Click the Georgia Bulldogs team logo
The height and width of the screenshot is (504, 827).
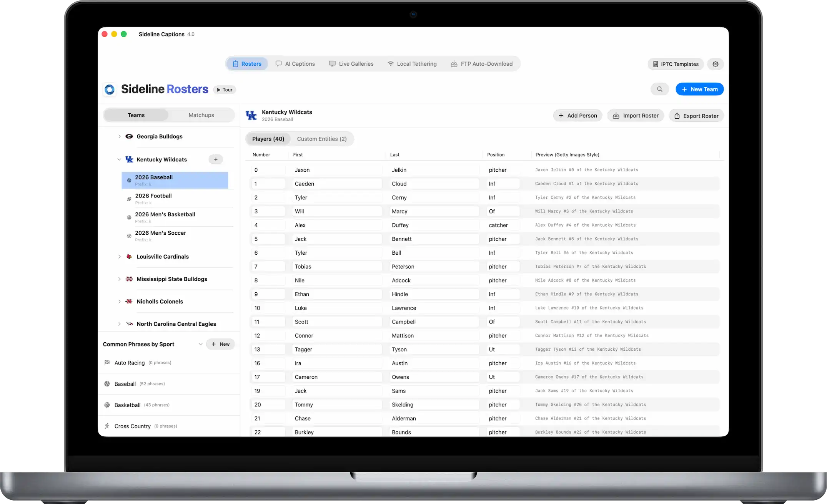(129, 136)
